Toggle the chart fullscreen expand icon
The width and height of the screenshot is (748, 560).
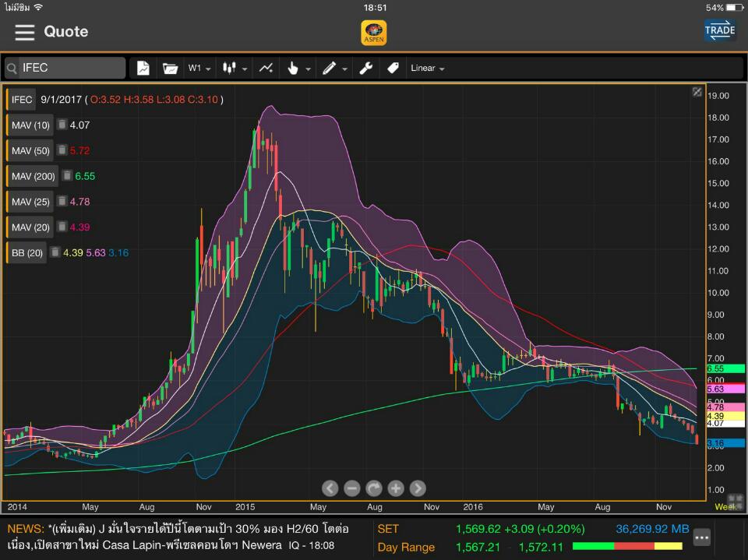click(x=697, y=92)
